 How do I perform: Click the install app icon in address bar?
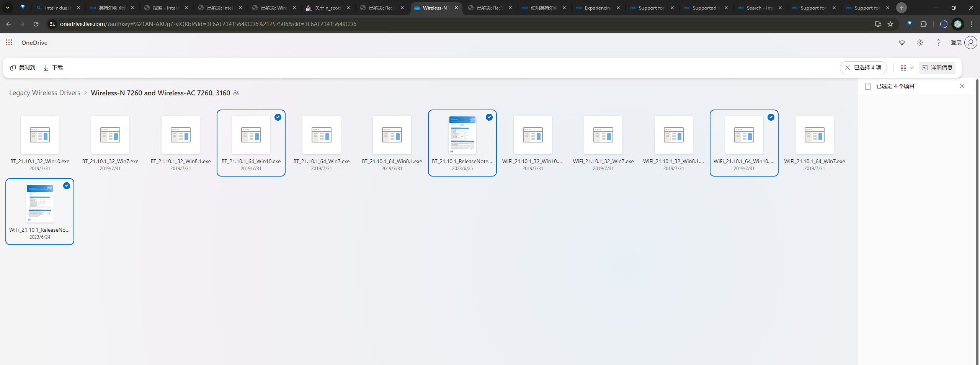point(878,24)
